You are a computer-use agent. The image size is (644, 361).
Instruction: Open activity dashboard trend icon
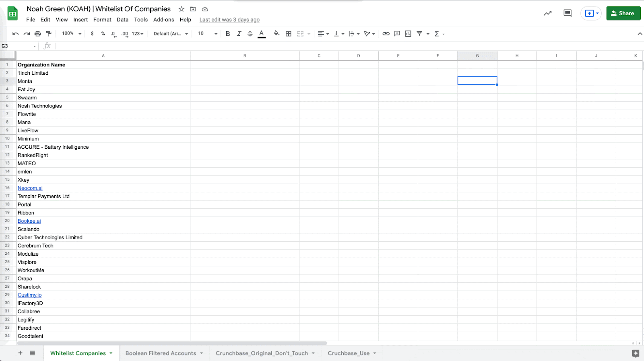click(547, 13)
